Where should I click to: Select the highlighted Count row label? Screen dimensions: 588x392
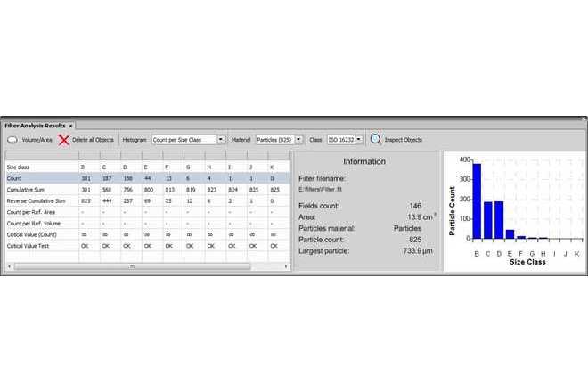tap(14, 178)
